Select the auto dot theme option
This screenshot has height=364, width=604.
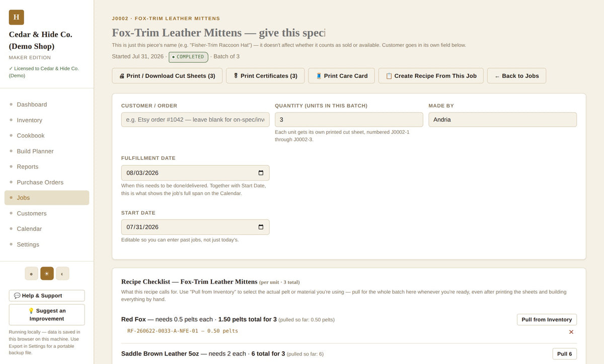(x=31, y=274)
